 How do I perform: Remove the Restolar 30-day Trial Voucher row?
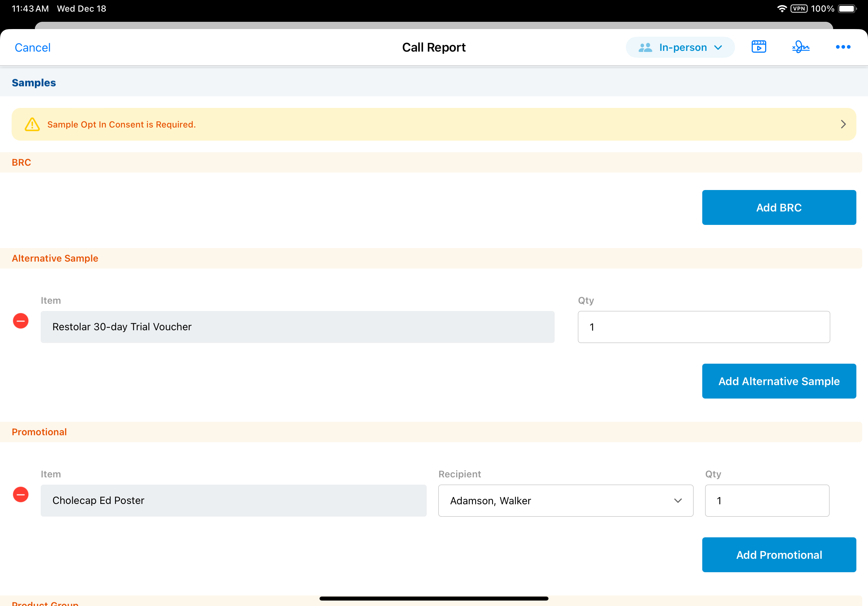coord(21,321)
